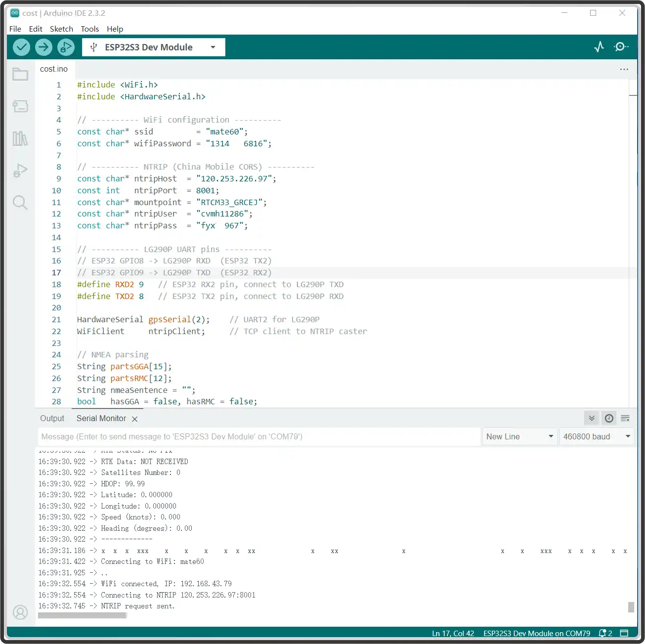Upload the sketch with the arrow button
This screenshot has height=644, width=645.
[43, 47]
